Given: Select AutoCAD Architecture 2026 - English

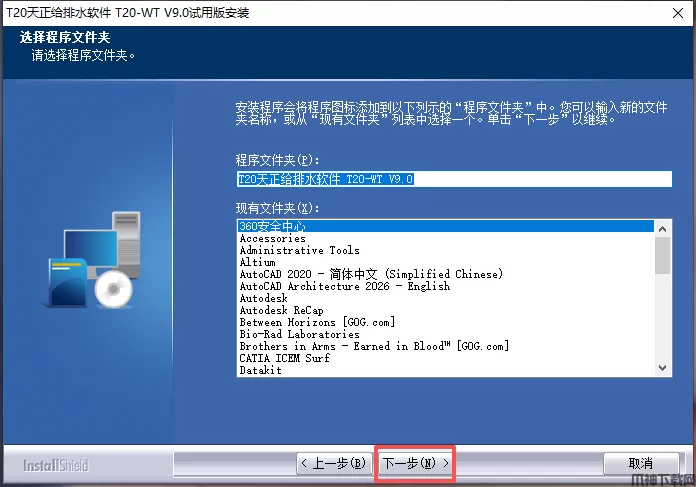Looking at the screenshot, I should pos(445,286).
